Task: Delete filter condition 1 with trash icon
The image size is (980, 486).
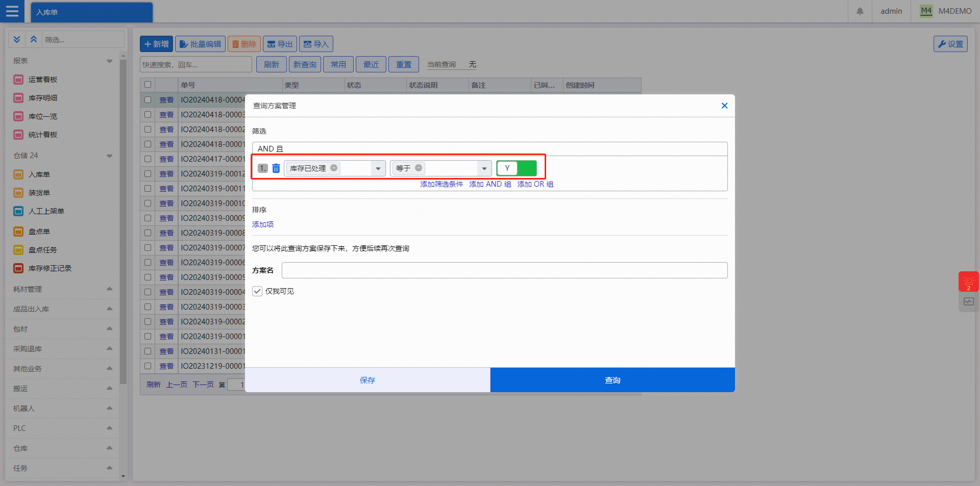Action: 276,168
